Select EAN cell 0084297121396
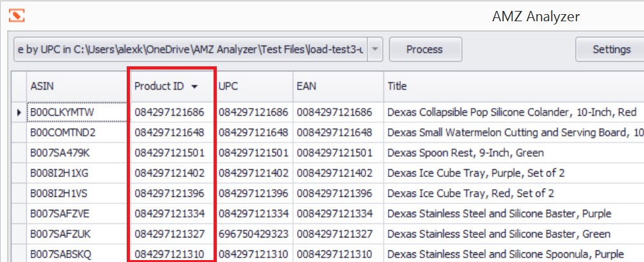The image size is (644, 262). point(338,193)
